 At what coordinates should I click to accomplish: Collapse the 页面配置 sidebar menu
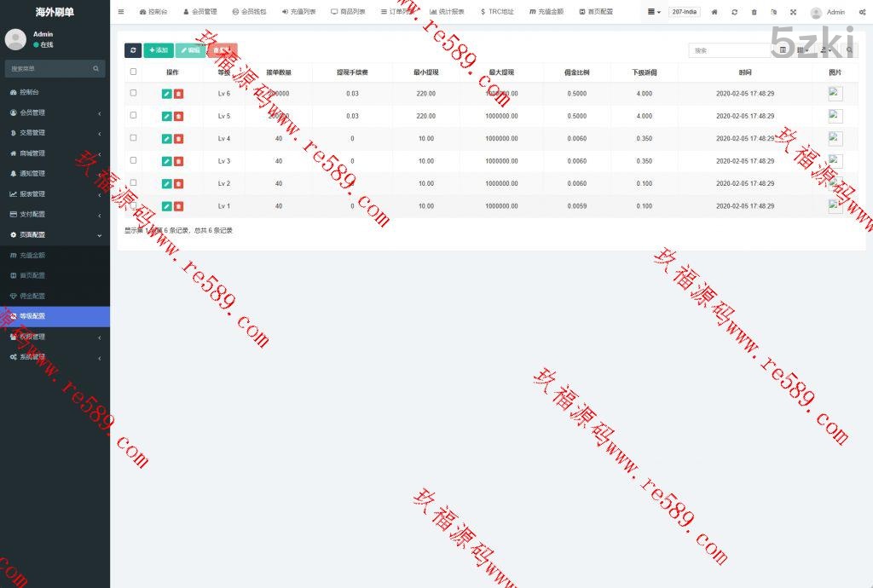click(x=55, y=234)
